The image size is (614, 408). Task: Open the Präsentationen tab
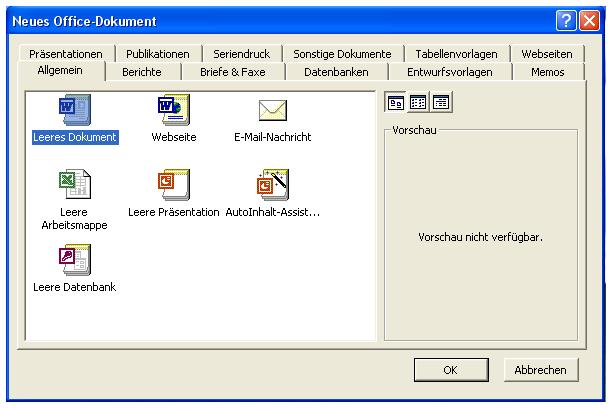(x=66, y=54)
